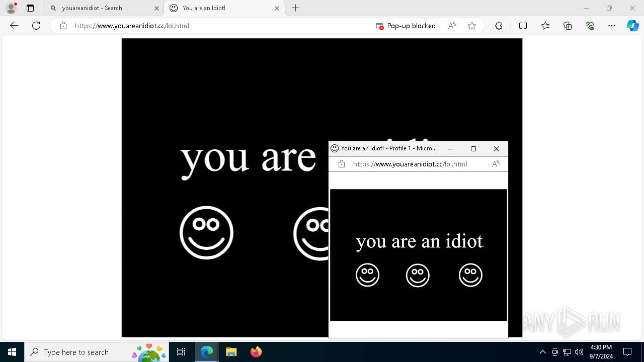The image size is (644, 362).
Task: Open the network icon in system tray
Action: pos(567,352)
